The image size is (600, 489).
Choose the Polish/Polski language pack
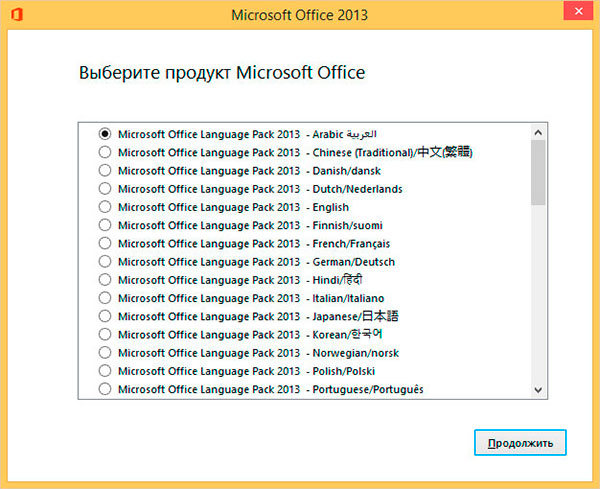point(105,371)
